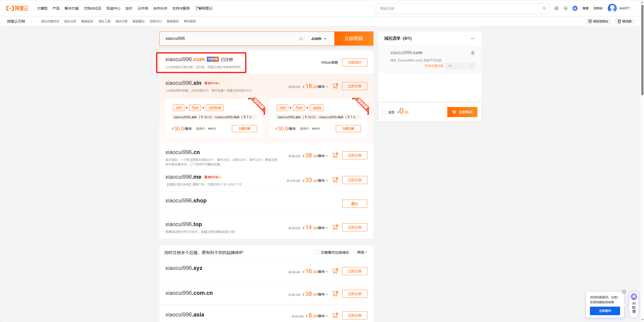Image resolution: width=644 pixels, height=322 pixels.
Task: Open the 域名注册 menu item
Action: coord(70,21)
